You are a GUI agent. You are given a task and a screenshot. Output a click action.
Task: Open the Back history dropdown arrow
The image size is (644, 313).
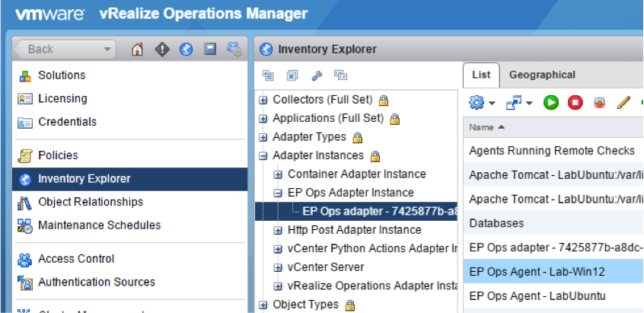click(107, 50)
